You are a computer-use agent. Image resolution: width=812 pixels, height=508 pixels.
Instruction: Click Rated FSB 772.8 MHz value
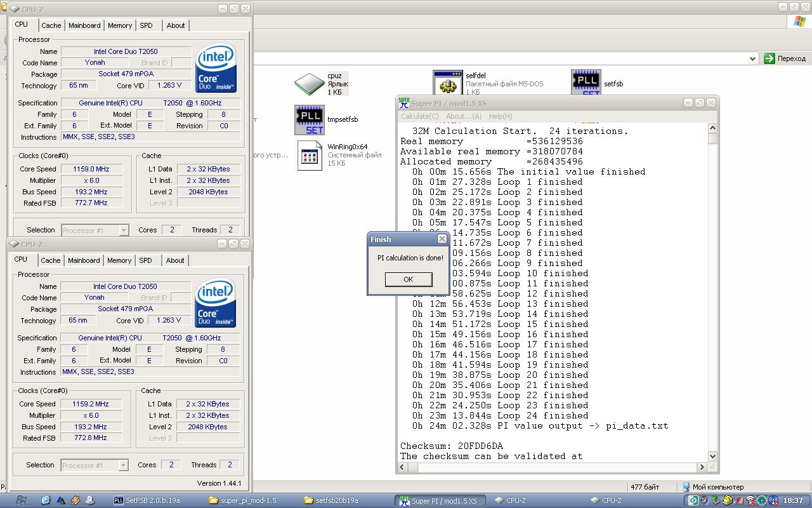click(91, 438)
